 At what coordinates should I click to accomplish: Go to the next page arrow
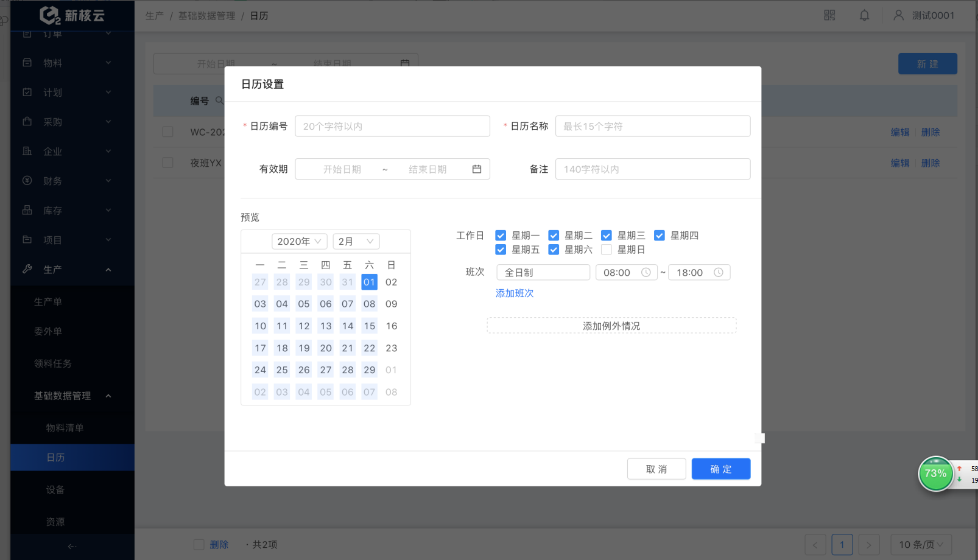tap(869, 545)
